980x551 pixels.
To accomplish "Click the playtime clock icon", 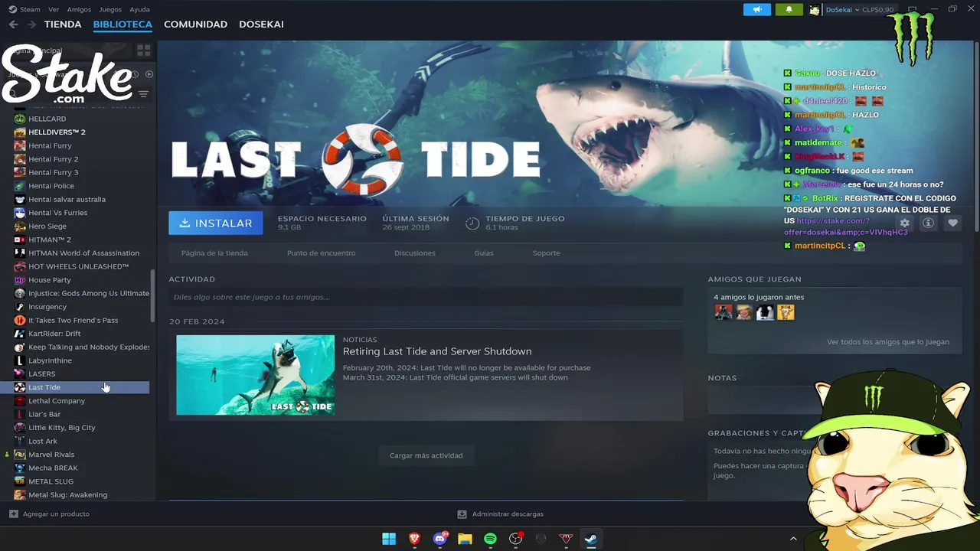I will [472, 223].
